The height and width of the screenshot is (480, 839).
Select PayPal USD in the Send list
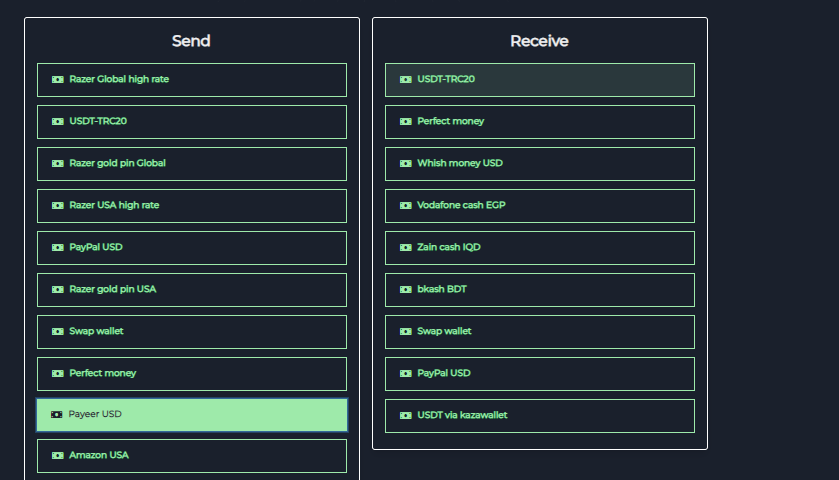point(192,248)
